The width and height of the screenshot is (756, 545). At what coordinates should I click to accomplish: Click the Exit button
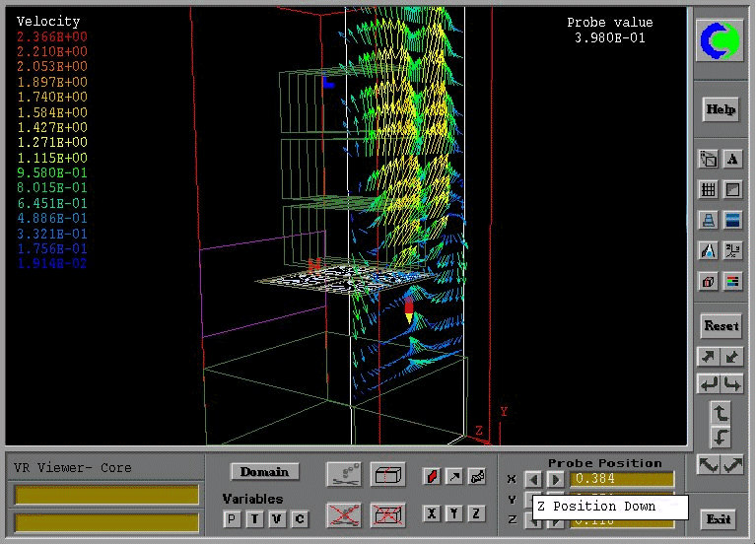point(720,518)
